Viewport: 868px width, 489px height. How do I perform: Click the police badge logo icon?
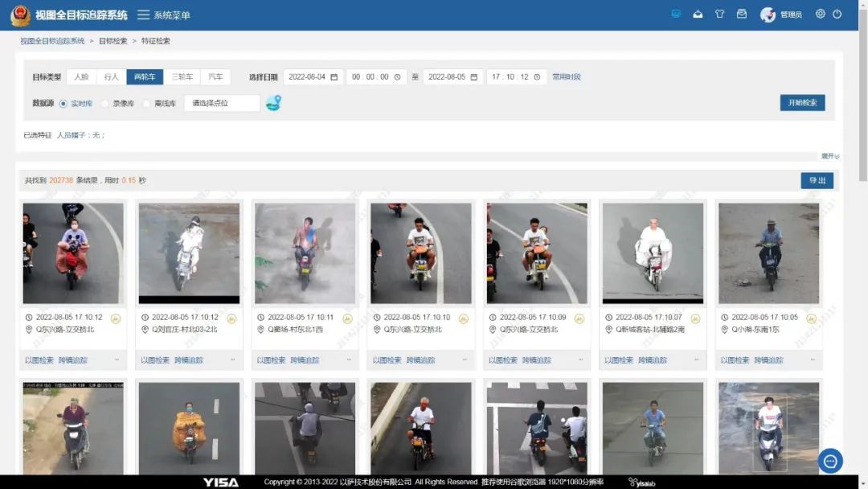[20, 15]
